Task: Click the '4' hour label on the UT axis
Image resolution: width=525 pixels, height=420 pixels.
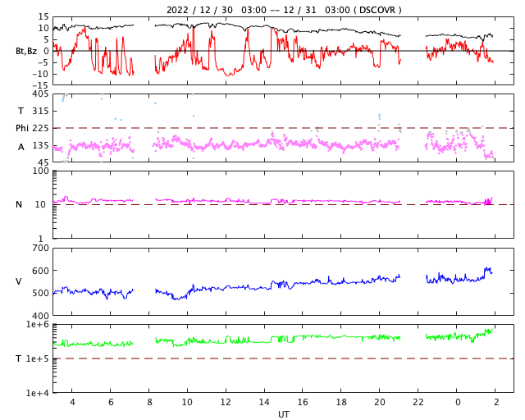Action: tap(72, 402)
